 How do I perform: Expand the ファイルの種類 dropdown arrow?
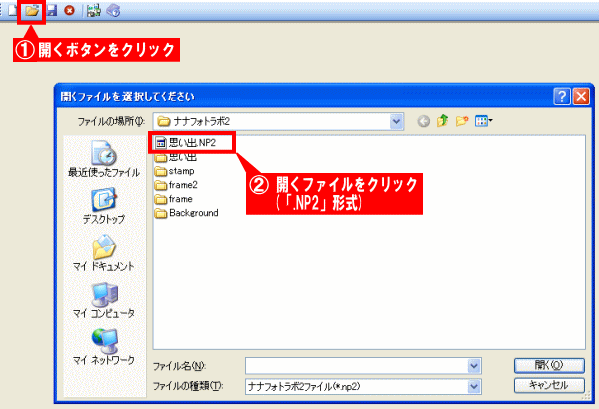[474, 386]
